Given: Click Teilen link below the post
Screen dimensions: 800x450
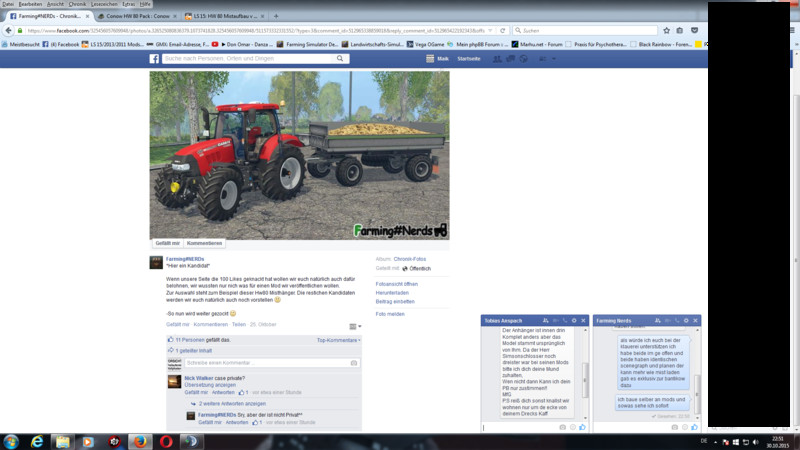Looking at the screenshot, I should [x=239, y=324].
